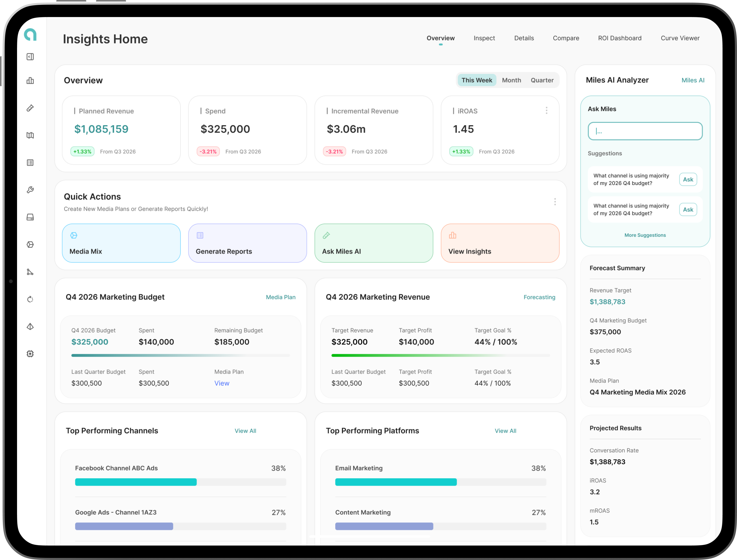Collapse the sidebar panel icon

[30, 57]
